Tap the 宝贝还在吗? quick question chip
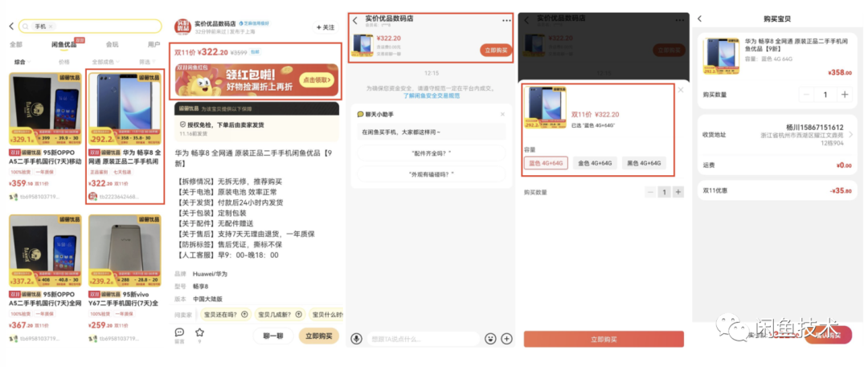The height and width of the screenshot is (367, 868). click(225, 315)
